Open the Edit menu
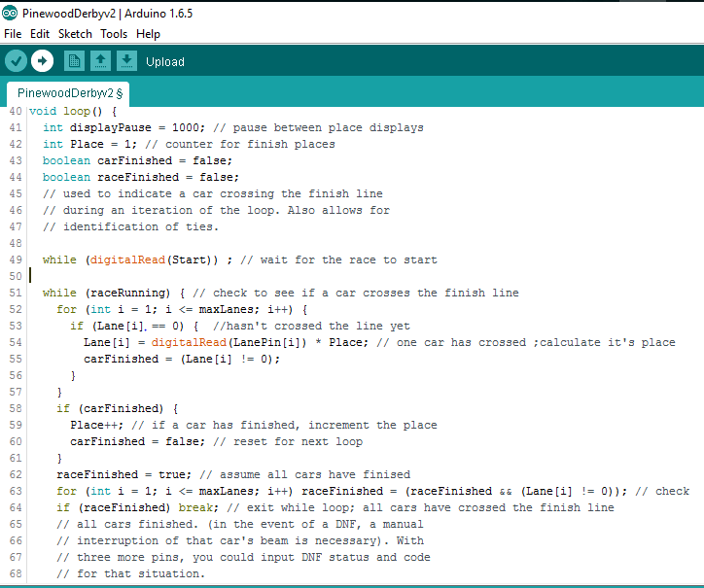 click(40, 34)
